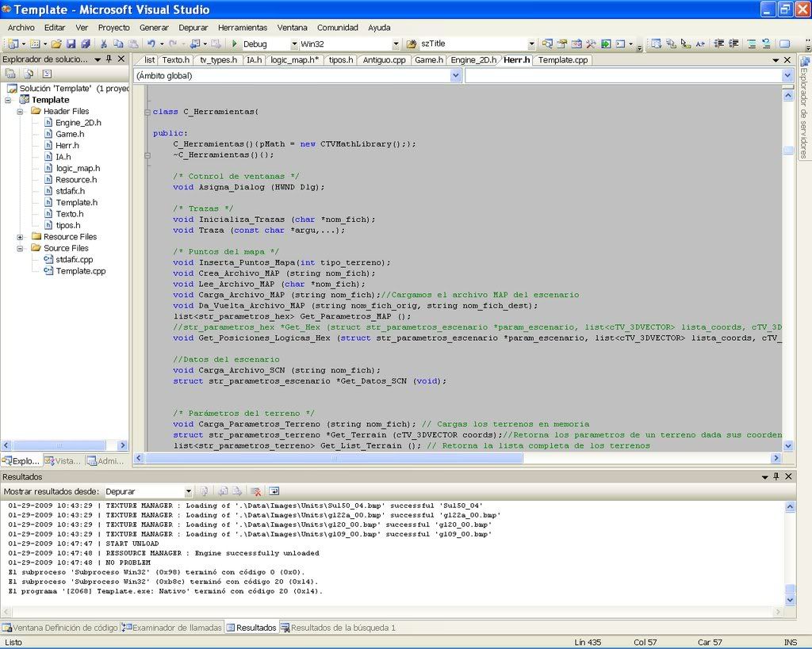Viewport: 812px width, 649px height.
Task: Click the green Start Debugging play icon
Action: pyautogui.click(x=235, y=44)
